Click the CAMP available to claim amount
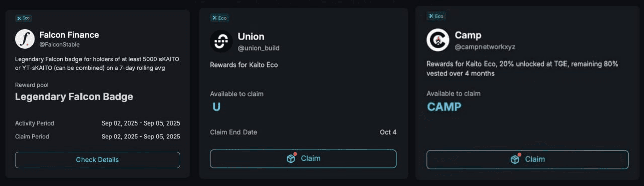 (x=444, y=107)
